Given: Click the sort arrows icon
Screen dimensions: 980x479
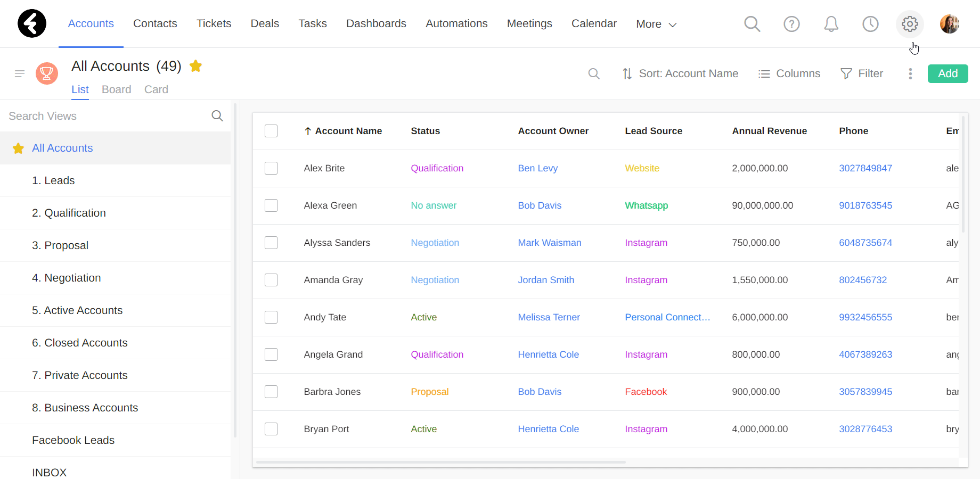Looking at the screenshot, I should pos(627,74).
